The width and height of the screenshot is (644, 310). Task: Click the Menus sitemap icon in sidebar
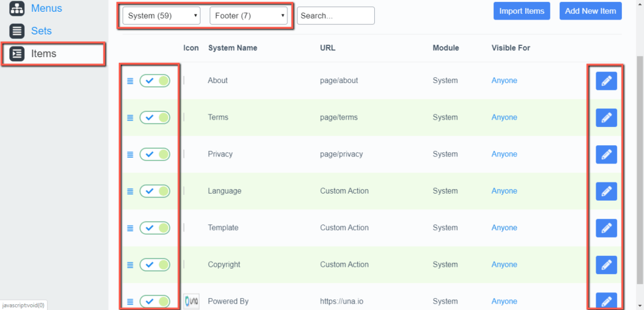[x=17, y=8]
